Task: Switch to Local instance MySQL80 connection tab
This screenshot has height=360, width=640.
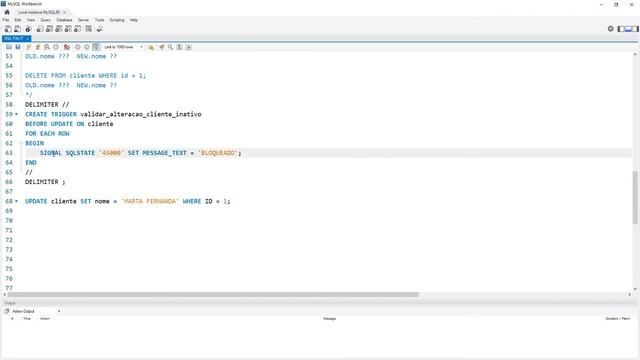Action: pos(39,12)
